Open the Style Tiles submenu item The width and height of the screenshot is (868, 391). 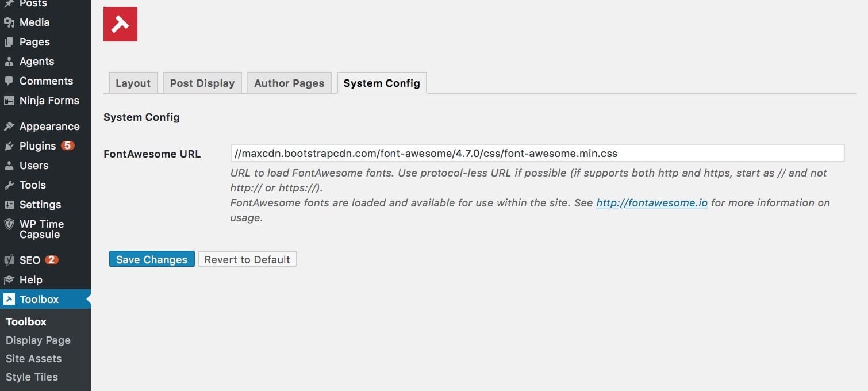[32, 377]
